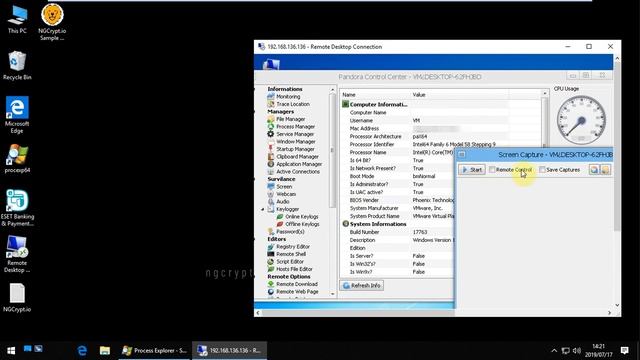Open Monitoring in the Informations section
Screen dimensions: 640x360
284,97
